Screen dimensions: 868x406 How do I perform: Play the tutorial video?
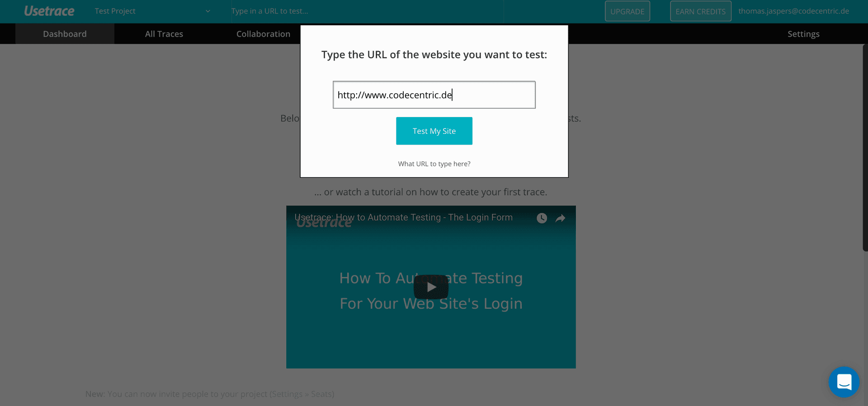[431, 287]
